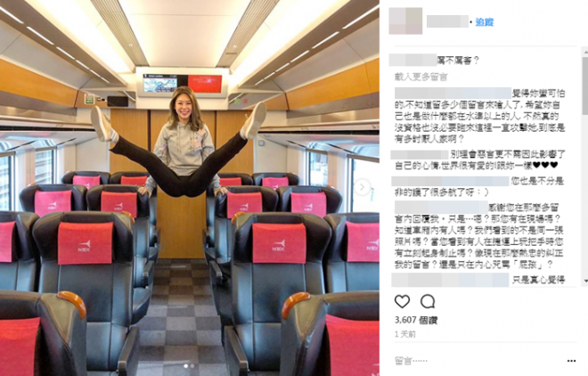
Task: Click the blurred profile avatar picture
Action: pos(405,21)
